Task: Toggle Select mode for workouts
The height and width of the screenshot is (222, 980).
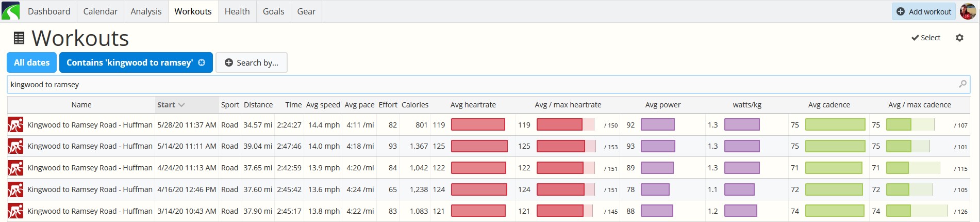Action: 926,38
